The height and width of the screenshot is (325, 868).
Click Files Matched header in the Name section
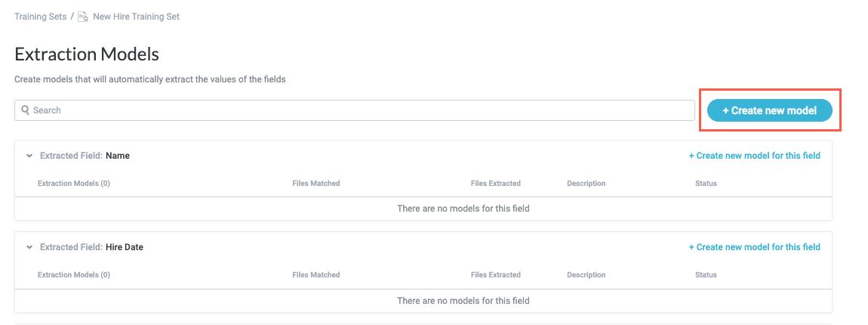[x=315, y=184]
